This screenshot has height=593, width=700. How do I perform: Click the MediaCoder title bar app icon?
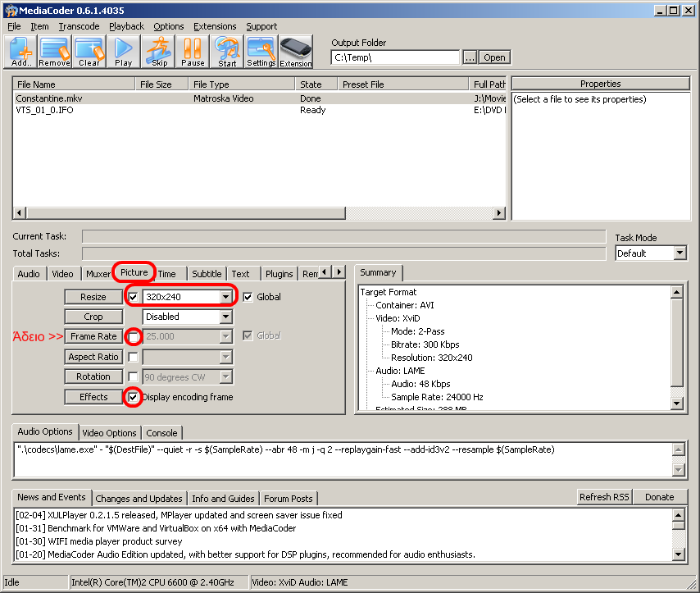11,11
